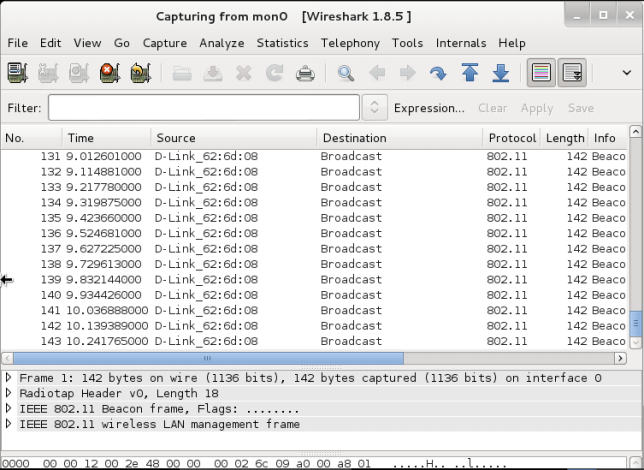Open the filter history dropdown
Screen dimensions: 644x470
tap(374, 108)
